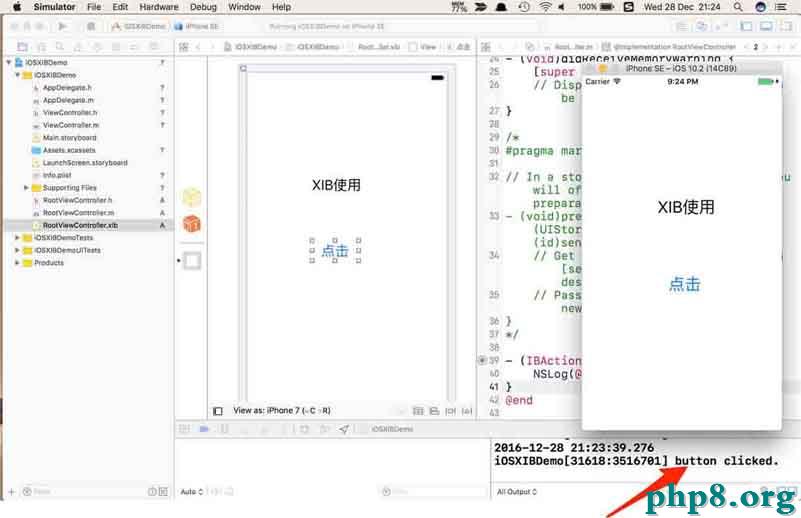Select the View object in the IB dock
Screen dimensions: 801x518
(192, 261)
